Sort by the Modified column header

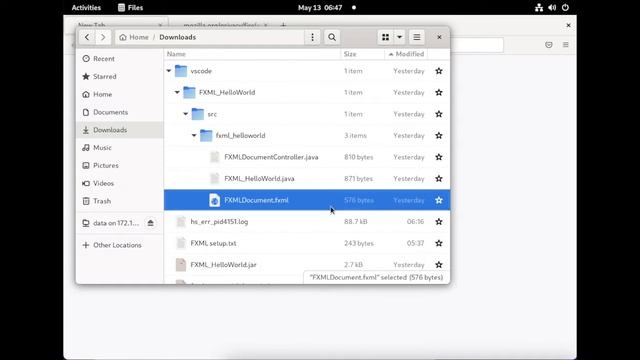click(406, 54)
